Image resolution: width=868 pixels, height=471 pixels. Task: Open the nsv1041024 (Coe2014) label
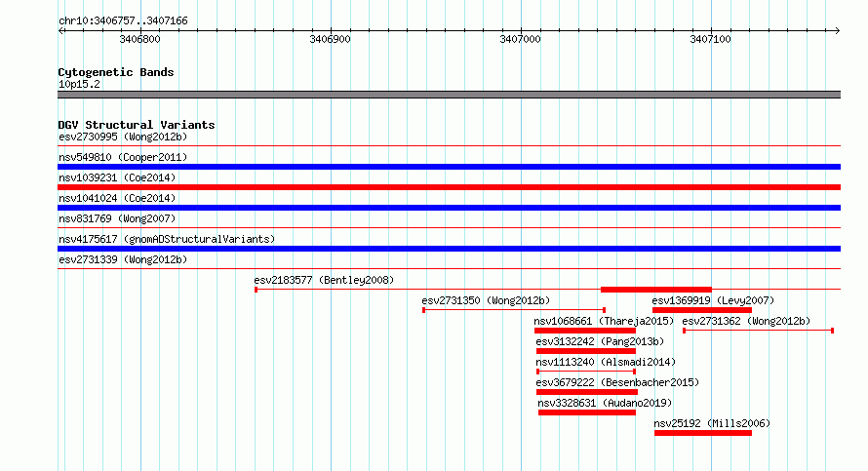117,198
